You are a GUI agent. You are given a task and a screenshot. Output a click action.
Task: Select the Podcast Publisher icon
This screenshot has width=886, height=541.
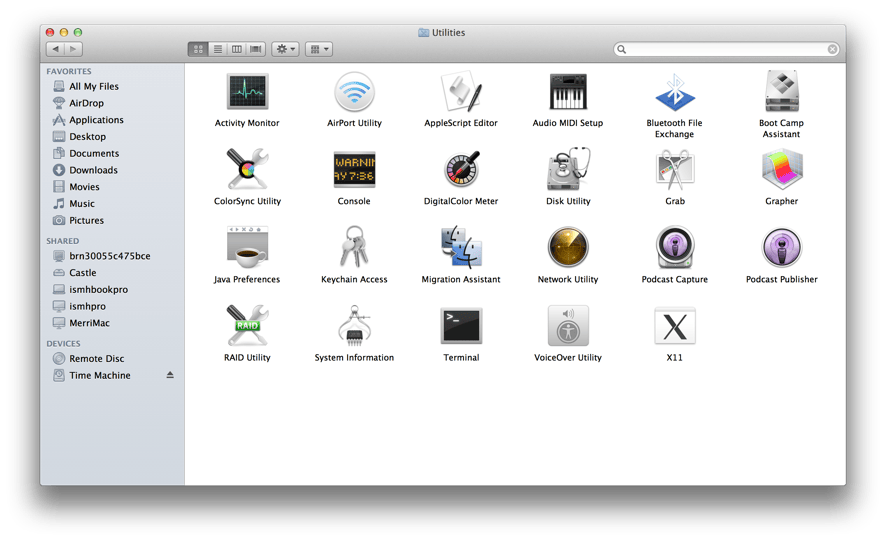coord(781,247)
